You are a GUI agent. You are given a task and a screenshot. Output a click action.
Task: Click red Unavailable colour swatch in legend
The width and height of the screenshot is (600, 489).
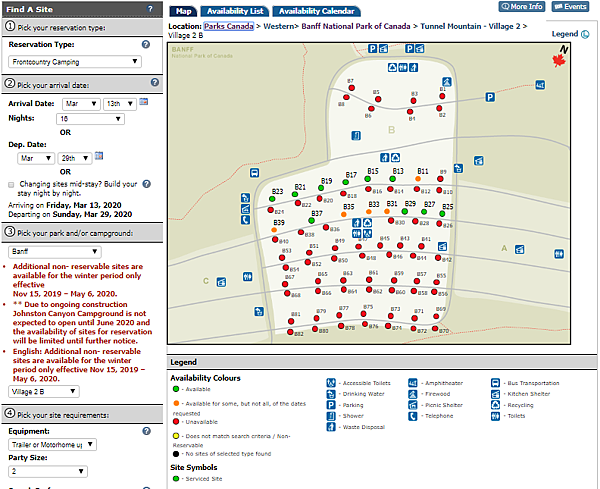click(176, 422)
